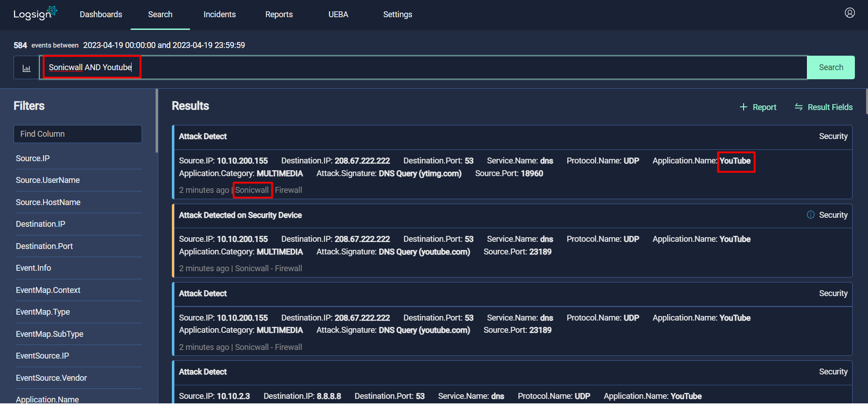
Task: Click the 584 events count
Action: pos(20,45)
